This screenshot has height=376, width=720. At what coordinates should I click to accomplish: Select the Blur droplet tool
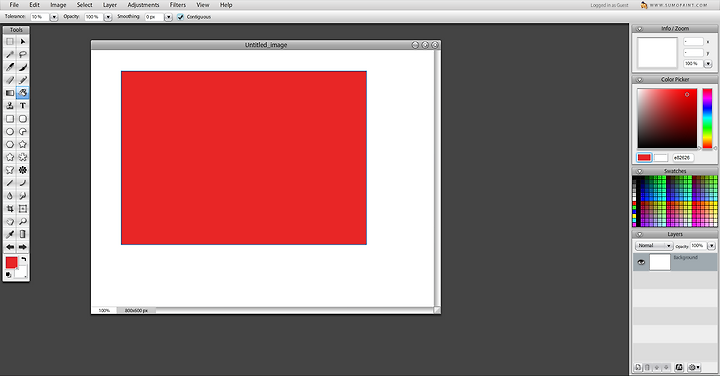pyautogui.click(x=10, y=196)
